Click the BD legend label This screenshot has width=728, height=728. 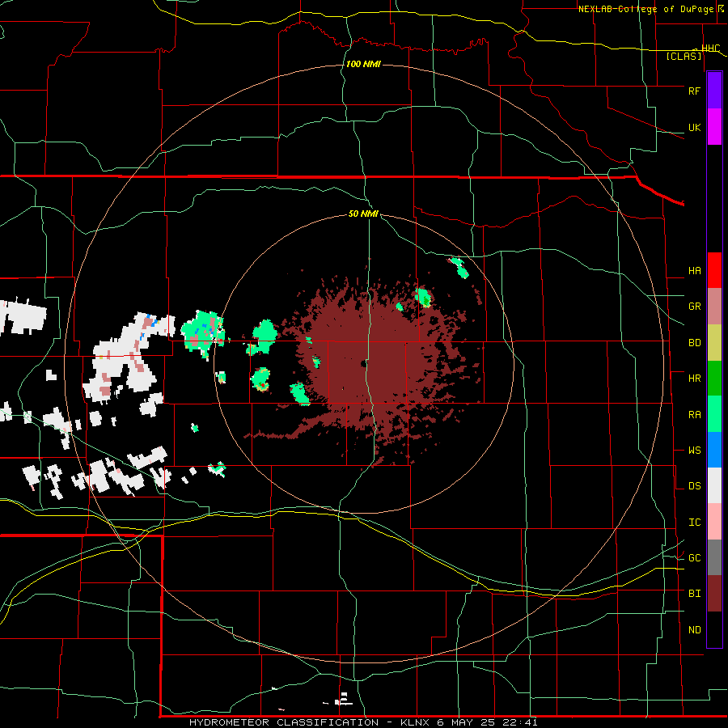coord(694,343)
